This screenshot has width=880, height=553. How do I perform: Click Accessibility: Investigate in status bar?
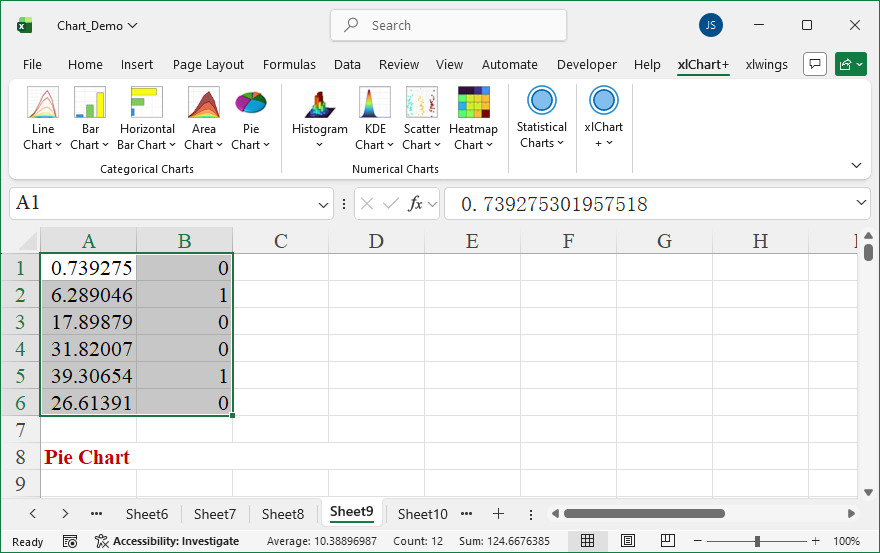pos(167,541)
